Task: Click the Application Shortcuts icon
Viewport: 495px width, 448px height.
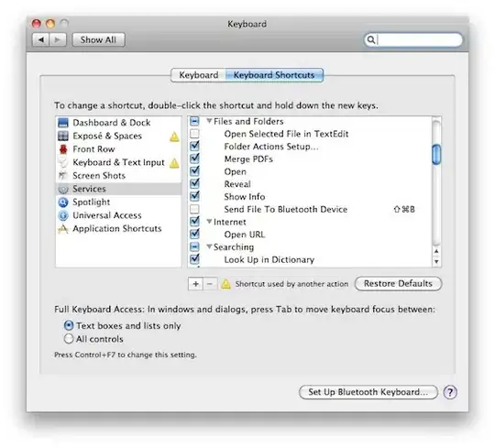Action: (x=63, y=229)
